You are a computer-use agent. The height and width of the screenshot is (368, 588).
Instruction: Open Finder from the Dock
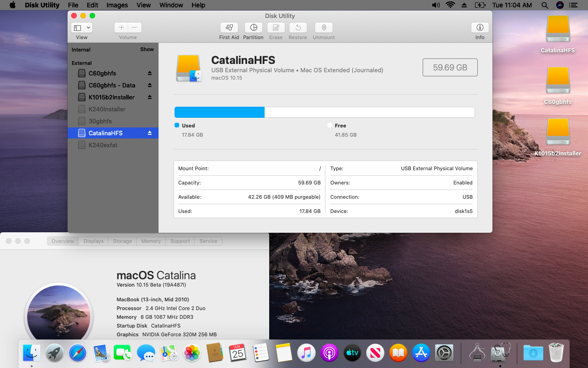click(x=32, y=353)
